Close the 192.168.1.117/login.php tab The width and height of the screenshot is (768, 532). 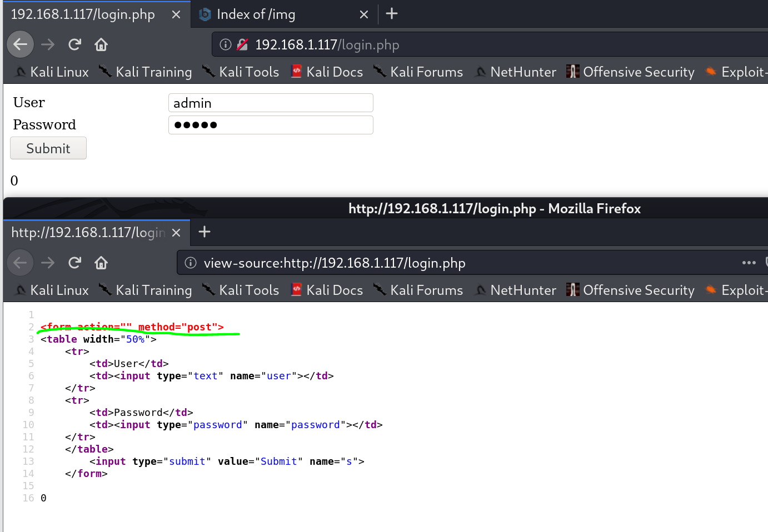(176, 14)
